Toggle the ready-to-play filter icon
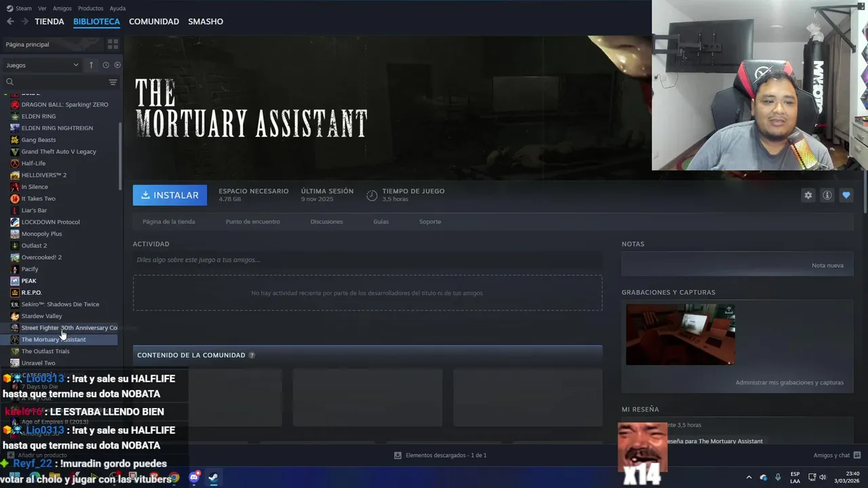 point(117,65)
